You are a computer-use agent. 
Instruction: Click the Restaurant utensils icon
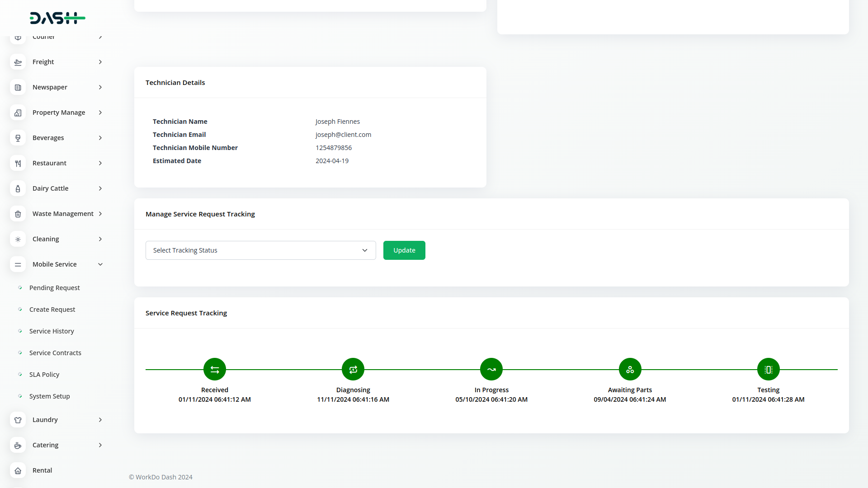click(x=18, y=163)
